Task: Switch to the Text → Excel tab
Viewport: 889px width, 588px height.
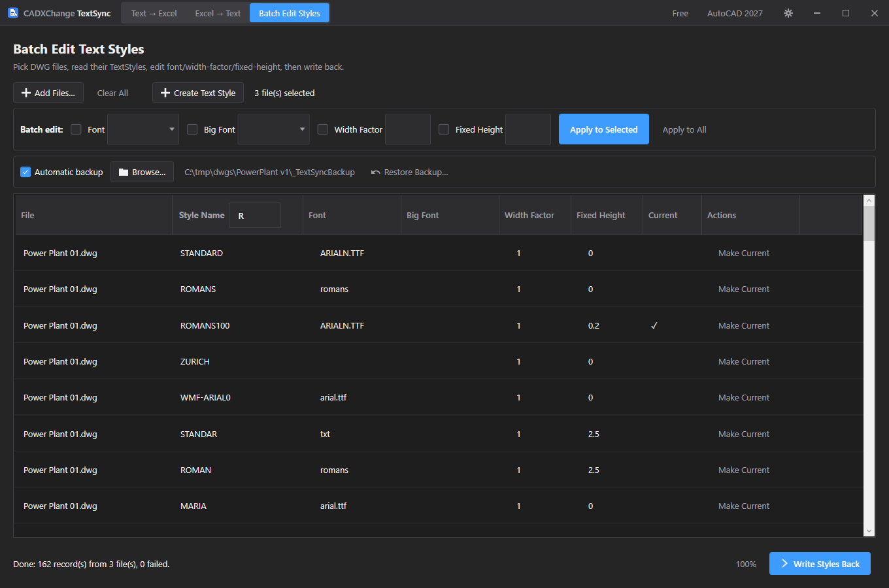Action: point(154,13)
